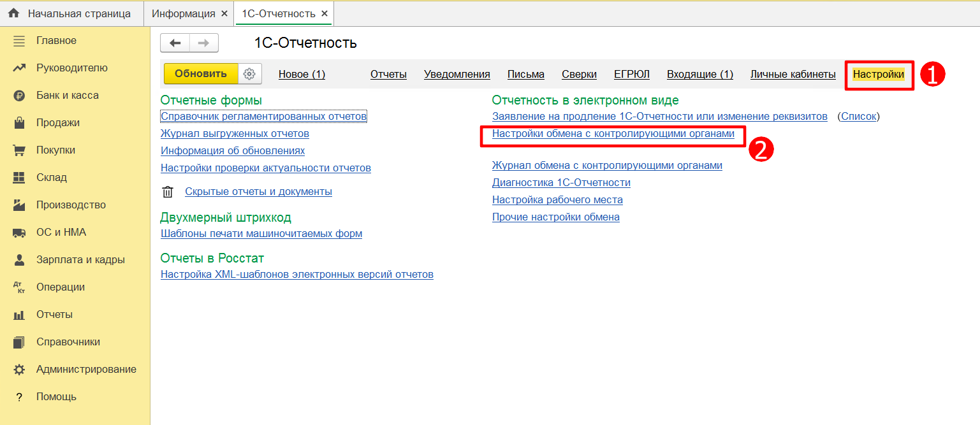Click the Список link in parentheses
This screenshot has height=425, width=980.
click(x=859, y=117)
